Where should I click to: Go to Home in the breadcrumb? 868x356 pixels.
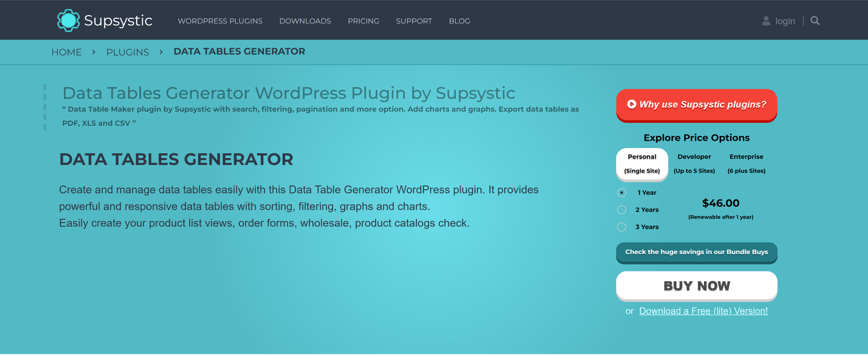[x=67, y=52]
